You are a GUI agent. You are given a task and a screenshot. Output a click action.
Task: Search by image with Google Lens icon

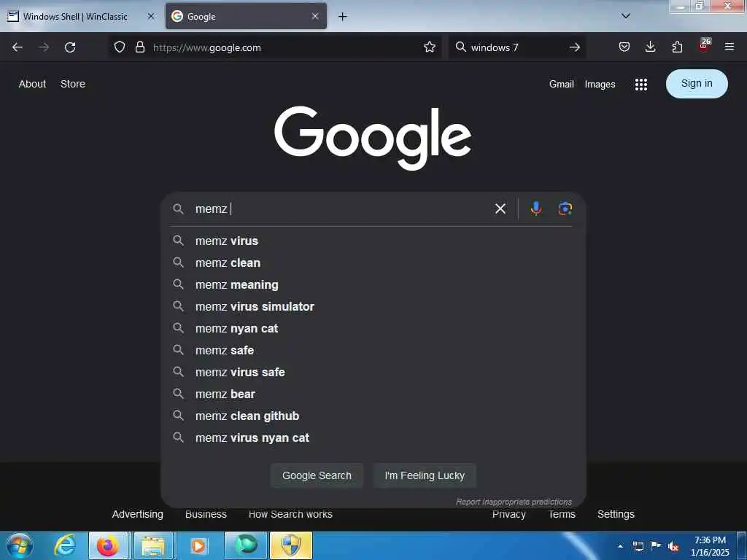coord(565,209)
